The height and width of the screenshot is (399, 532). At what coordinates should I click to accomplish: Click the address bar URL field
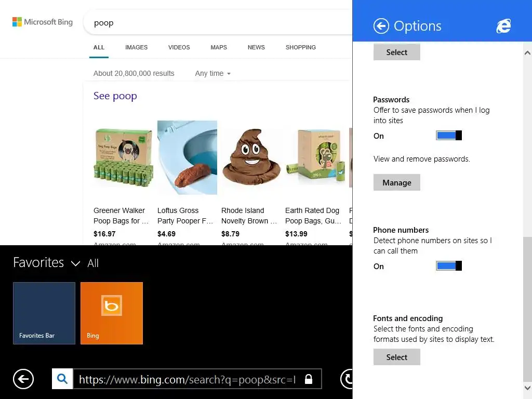(197, 379)
